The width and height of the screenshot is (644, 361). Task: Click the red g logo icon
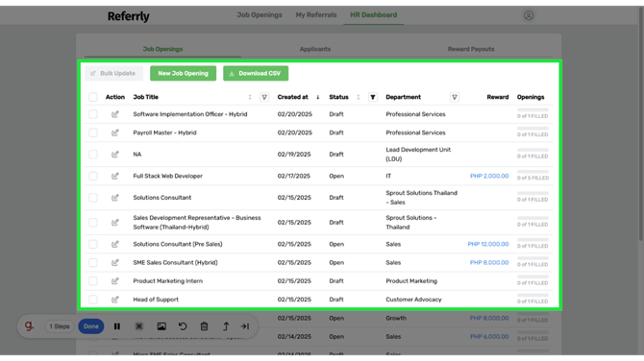[29, 326]
